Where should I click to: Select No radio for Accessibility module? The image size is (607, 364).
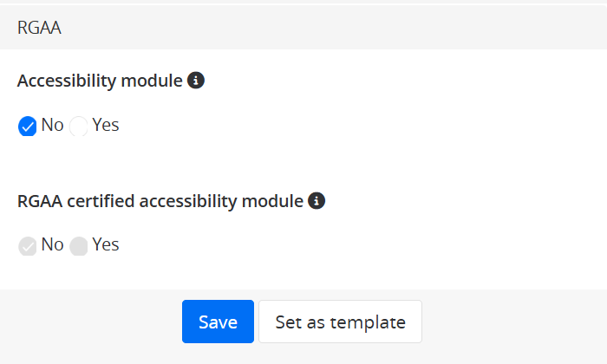[x=27, y=127]
